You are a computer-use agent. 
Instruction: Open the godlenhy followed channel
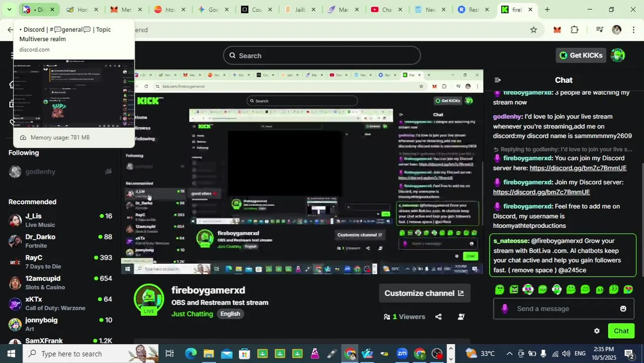[x=60, y=171]
